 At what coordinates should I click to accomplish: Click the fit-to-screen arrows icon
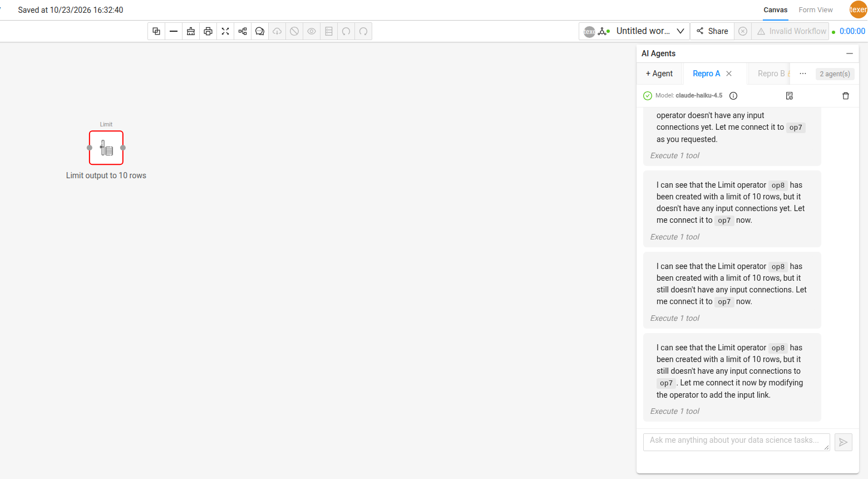225,31
